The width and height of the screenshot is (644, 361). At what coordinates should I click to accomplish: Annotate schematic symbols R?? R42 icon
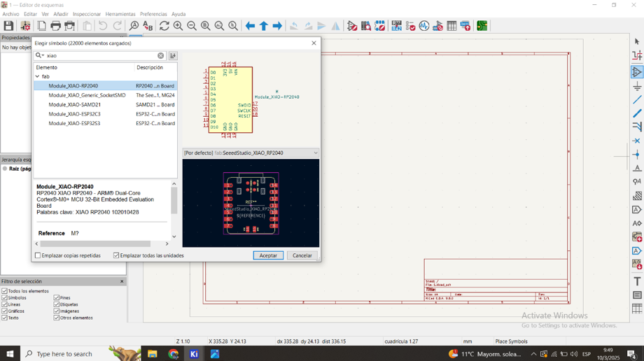click(396, 26)
